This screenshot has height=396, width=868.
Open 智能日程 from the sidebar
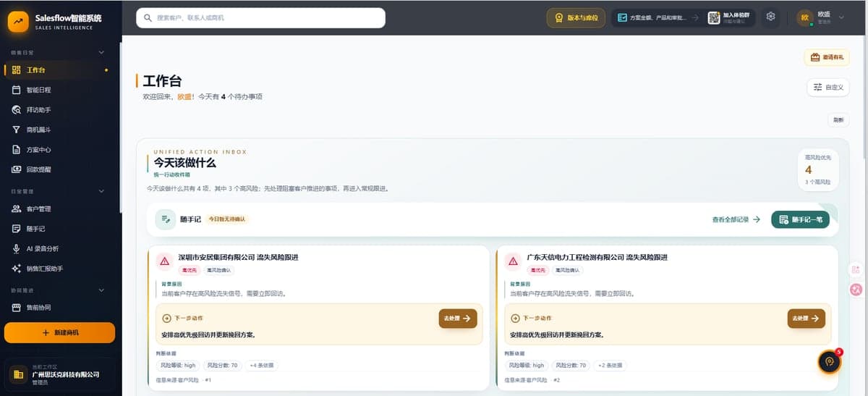click(59, 90)
